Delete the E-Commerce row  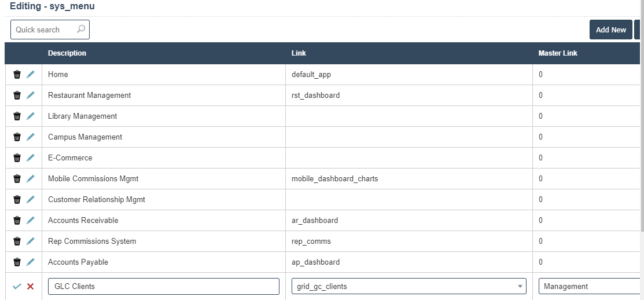tap(17, 158)
